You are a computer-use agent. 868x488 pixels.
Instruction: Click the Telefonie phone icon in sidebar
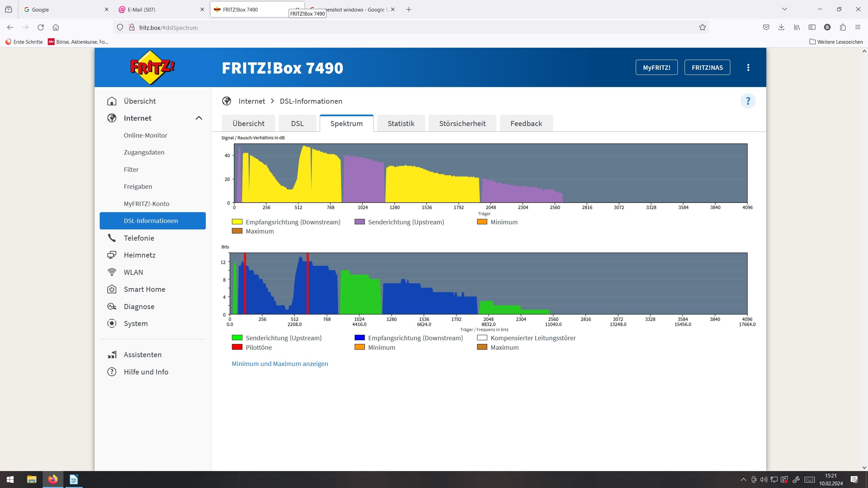[112, 238]
